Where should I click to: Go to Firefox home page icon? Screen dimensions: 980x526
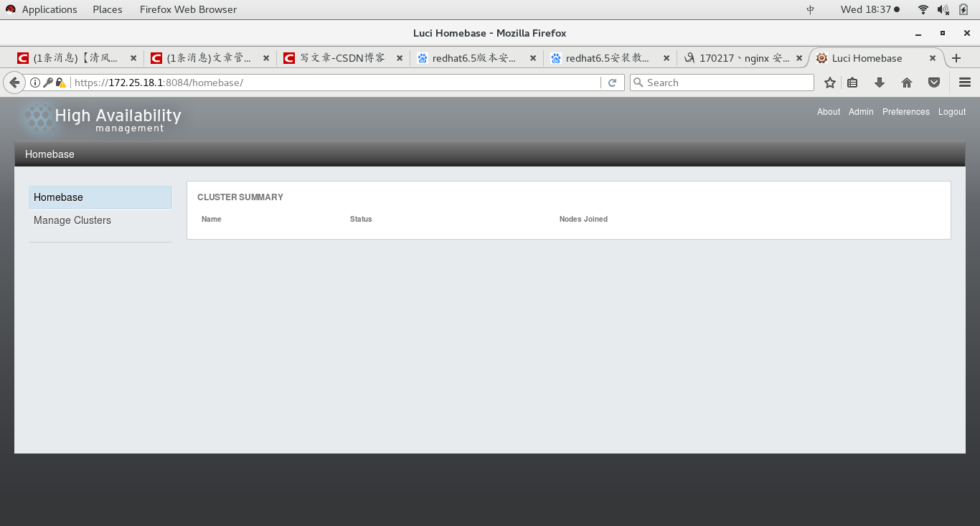click(x=907, y=83)
